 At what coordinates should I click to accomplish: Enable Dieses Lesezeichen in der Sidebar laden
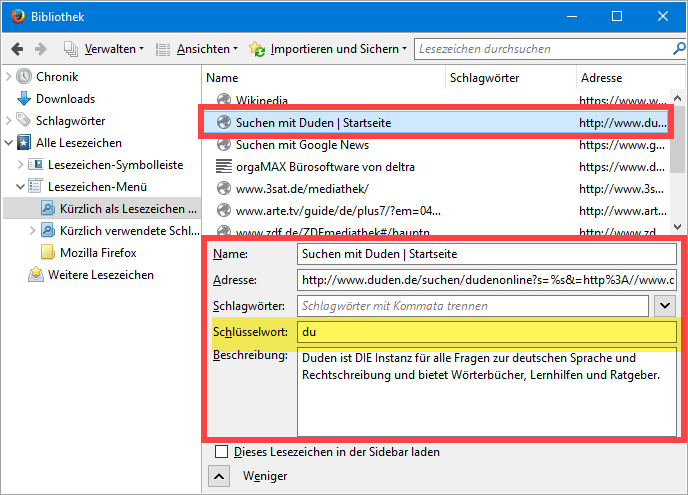222,452
